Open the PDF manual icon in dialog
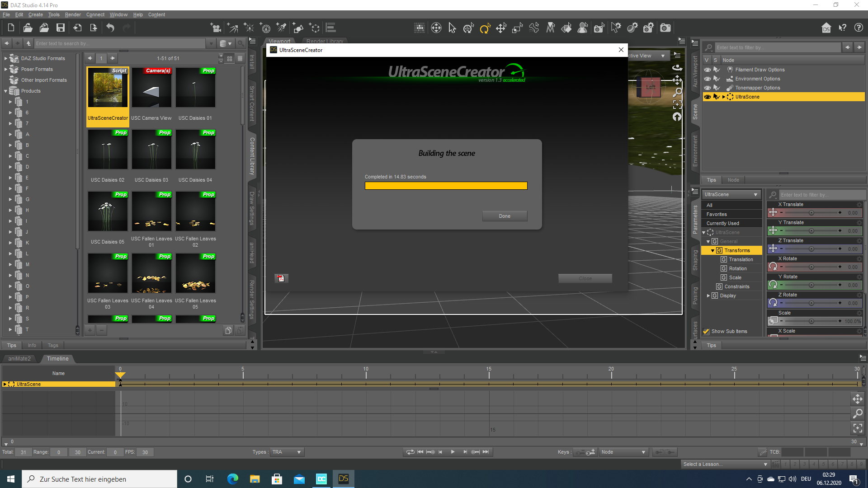868x488 pixels. pyautogui.click(x=281, y=278)
